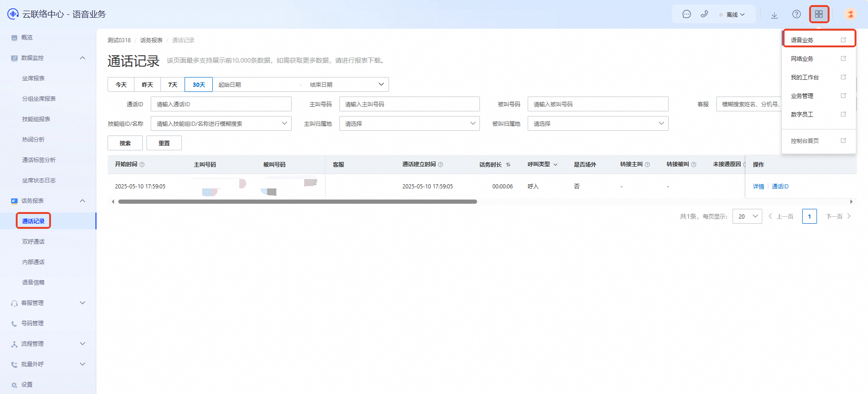Toggle the application grid switcher icon
Screen dimensions: 868x394
pos(819,14)
